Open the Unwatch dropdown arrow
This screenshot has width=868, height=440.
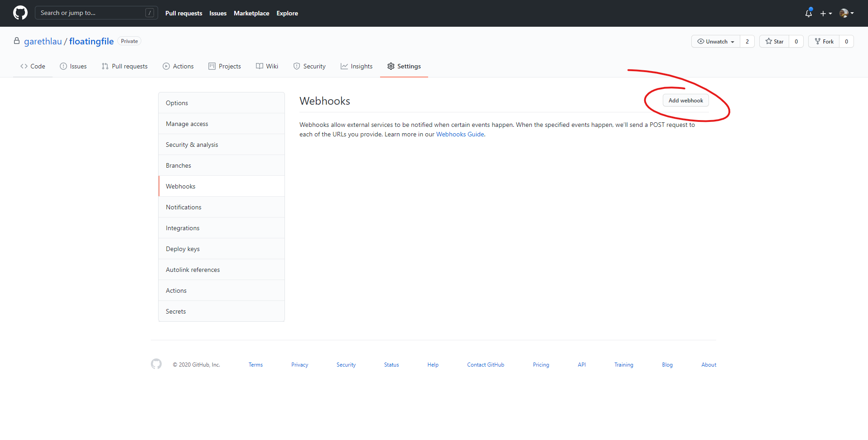(x=733, y=41)
